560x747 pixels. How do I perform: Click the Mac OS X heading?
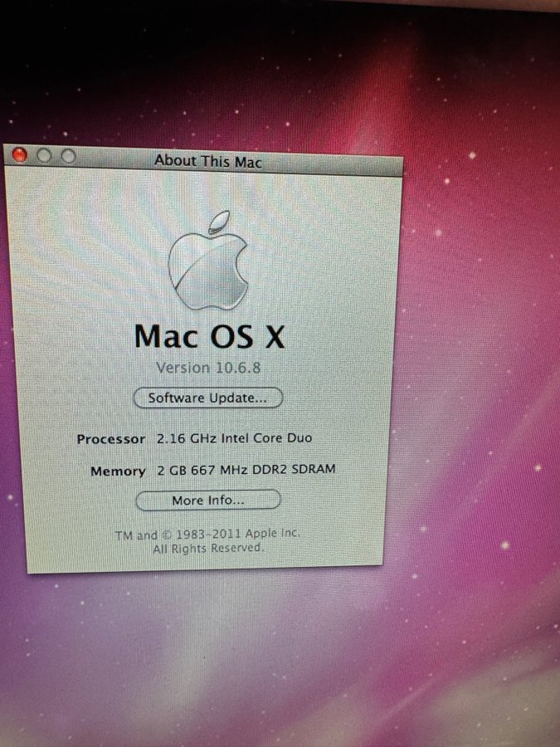(x=209, y=336)
